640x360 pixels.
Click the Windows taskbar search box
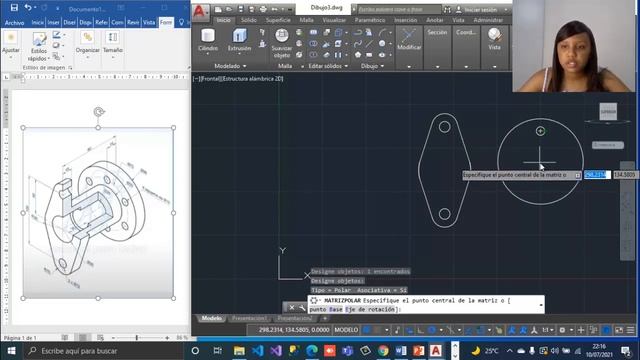coord(105,351)
